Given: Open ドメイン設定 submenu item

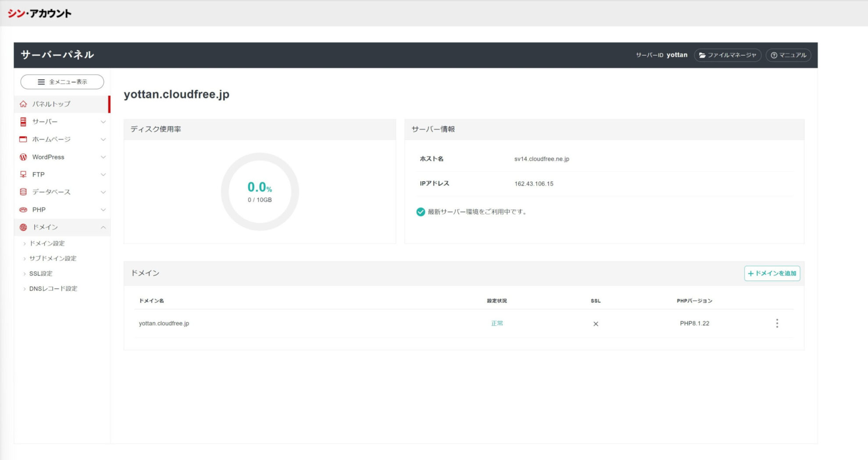Looking at the screenshot, I should [x=47, y=243].
